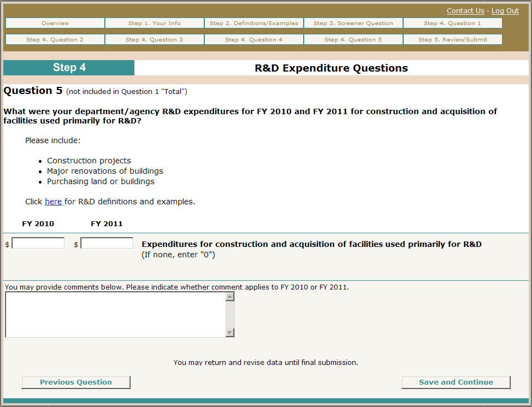532x407 pixels.
Task: Click comments box scroll down arrow
Action: [x=230, y=333]
